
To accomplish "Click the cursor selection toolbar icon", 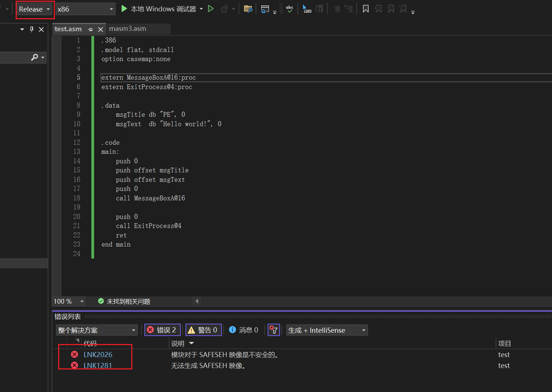I will [307, 9].
